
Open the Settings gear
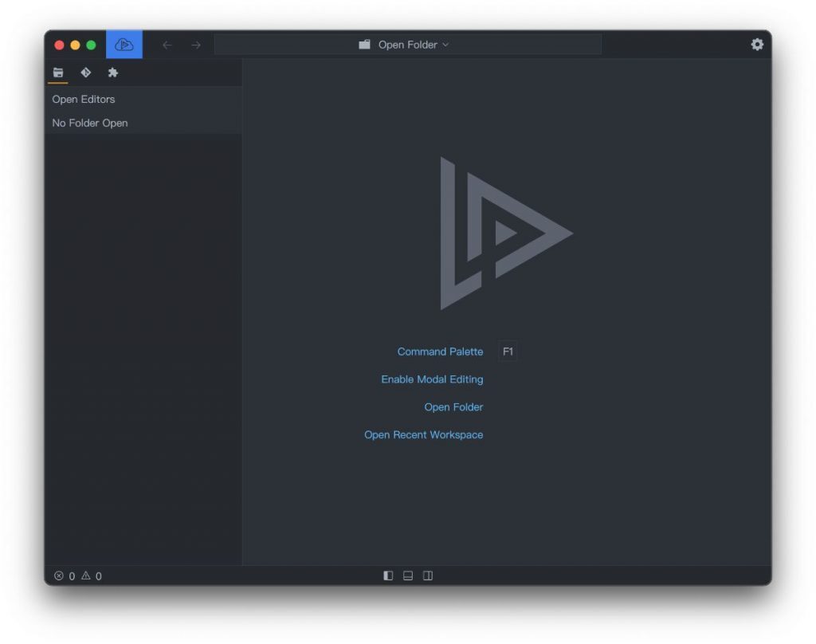(757, 45)
